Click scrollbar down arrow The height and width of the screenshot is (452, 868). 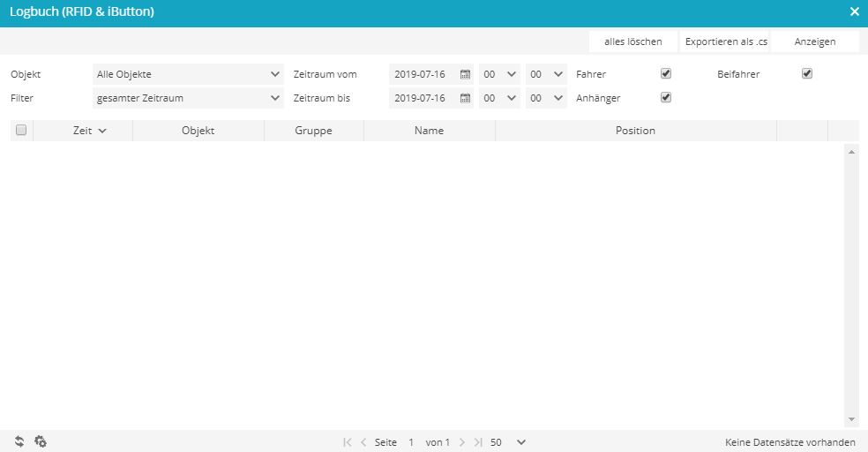pos(851,419)
